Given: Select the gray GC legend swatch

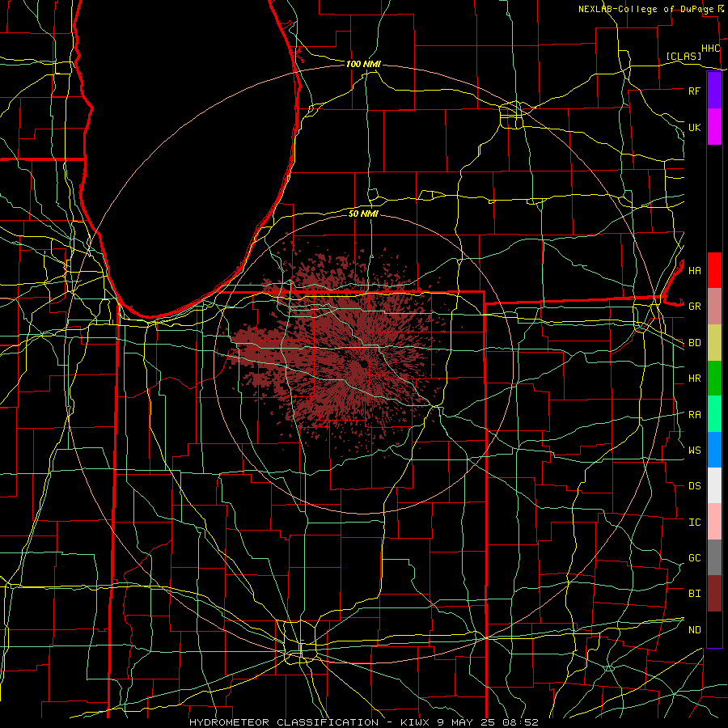Looking at the screenshot, I should (714, 557).
